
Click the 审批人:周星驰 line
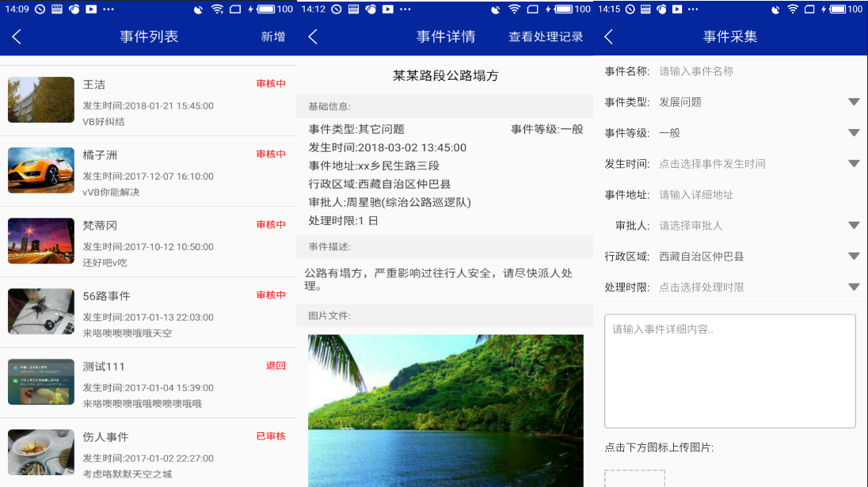pyautogui.click(x=390, y=202)
